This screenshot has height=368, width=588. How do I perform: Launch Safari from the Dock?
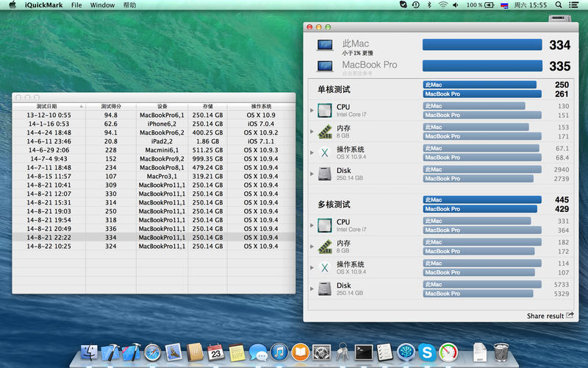coord(152,353)
